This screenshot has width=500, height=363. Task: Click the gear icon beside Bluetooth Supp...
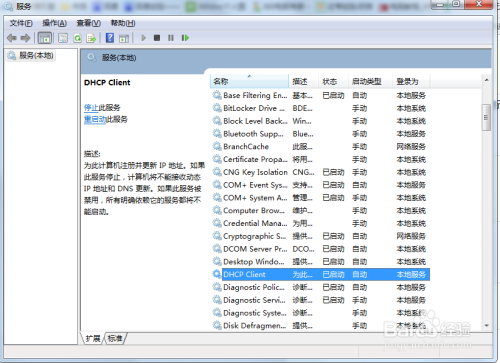click(x=217, y=134)
